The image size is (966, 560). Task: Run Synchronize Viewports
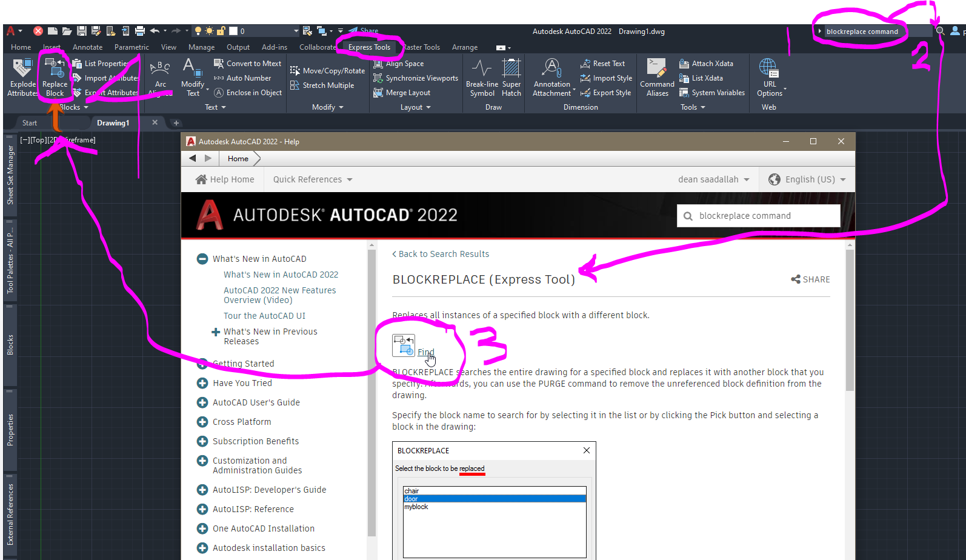pos(416,78)
